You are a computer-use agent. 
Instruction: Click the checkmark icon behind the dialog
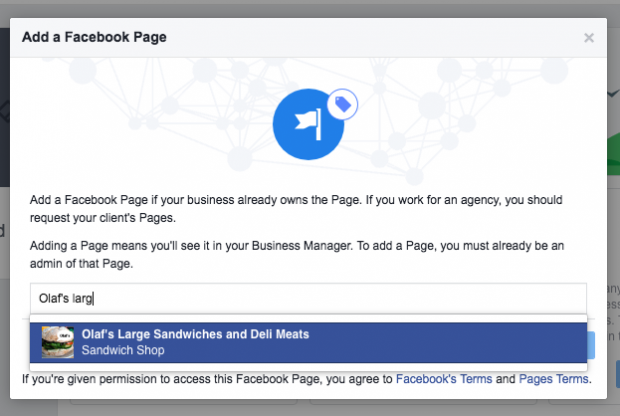pyautogui.click(x=613, y=94)
